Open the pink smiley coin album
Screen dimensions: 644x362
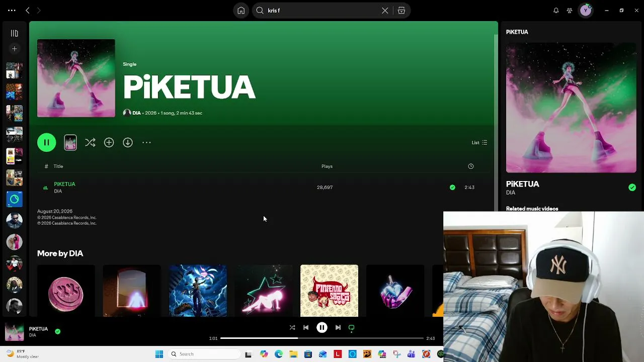pyautogui.click(x=66, y=291)
